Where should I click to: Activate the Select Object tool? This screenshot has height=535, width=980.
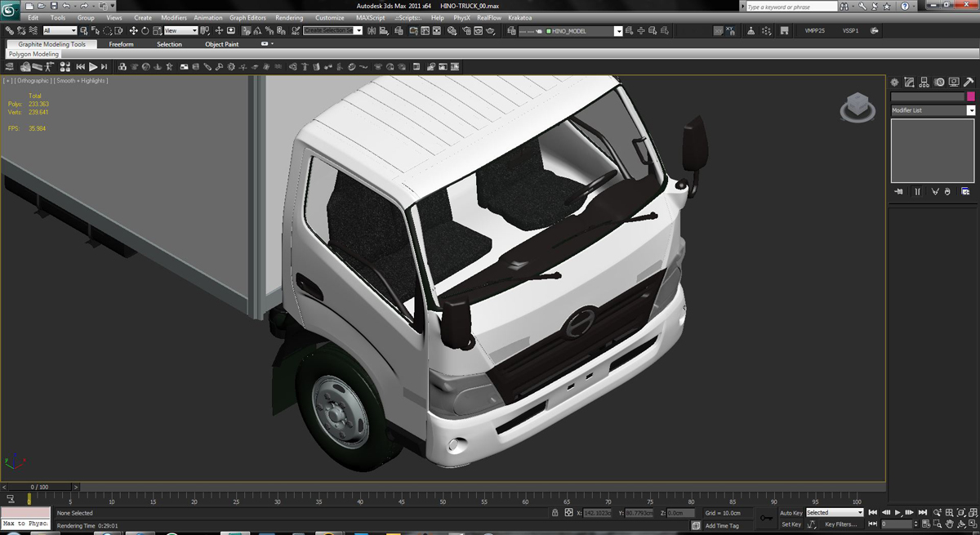point(83,31)
